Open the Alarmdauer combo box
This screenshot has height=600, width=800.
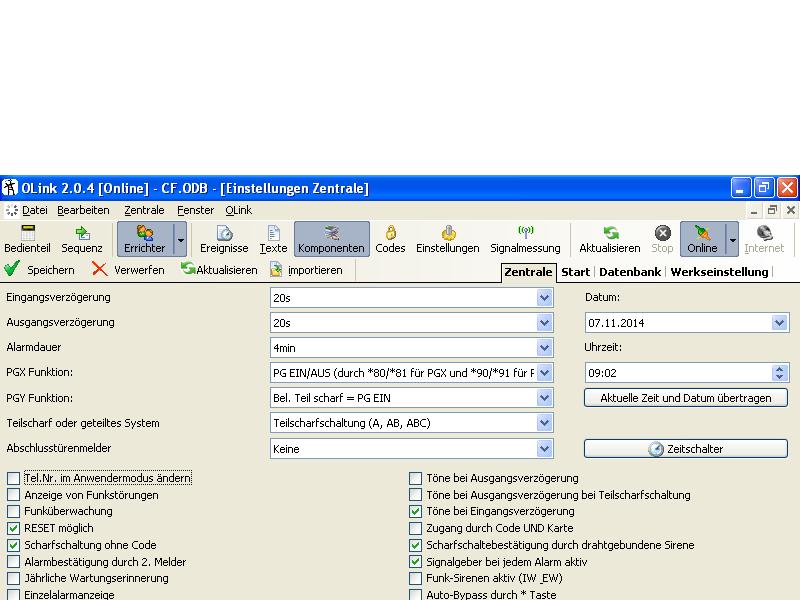[x=544, y=348]
